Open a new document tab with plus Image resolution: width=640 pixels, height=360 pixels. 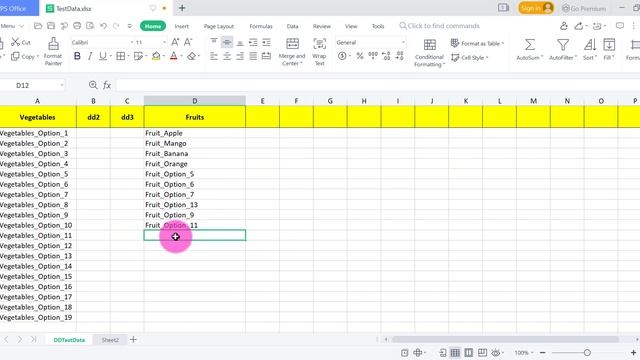tap(182, 8)
